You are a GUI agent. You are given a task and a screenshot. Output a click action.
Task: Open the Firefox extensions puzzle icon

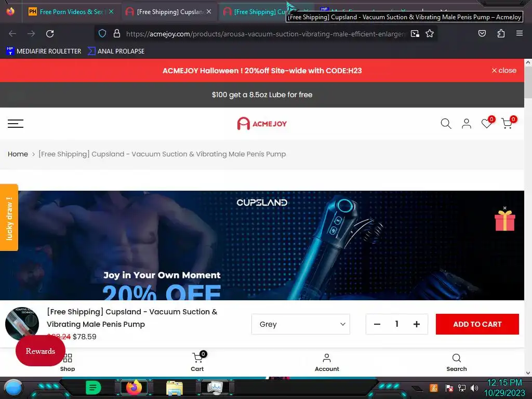click(x=501, y=33)
